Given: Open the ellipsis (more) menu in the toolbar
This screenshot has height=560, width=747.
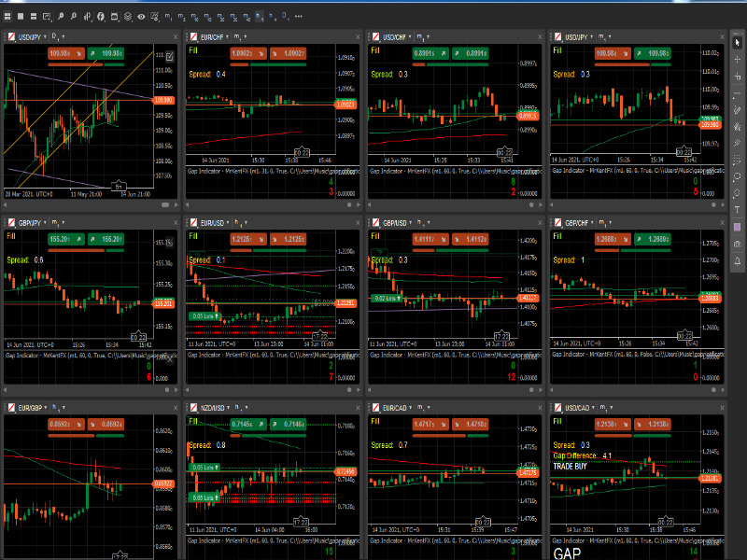Looking at the screenshot, I should click(x=299, y=16).
